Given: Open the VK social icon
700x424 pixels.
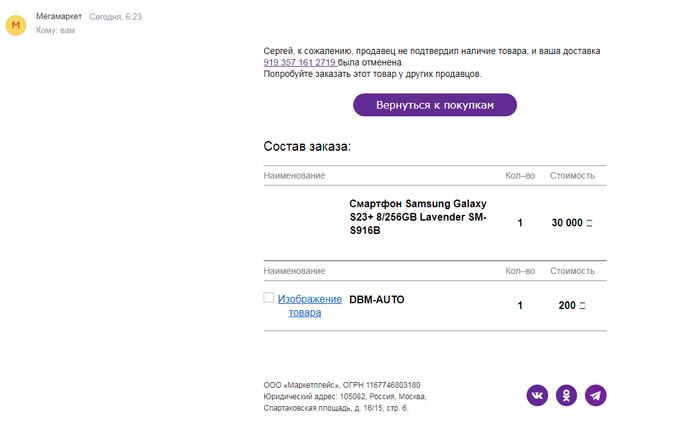Looking at the screenshot, I should click(537, 396).
